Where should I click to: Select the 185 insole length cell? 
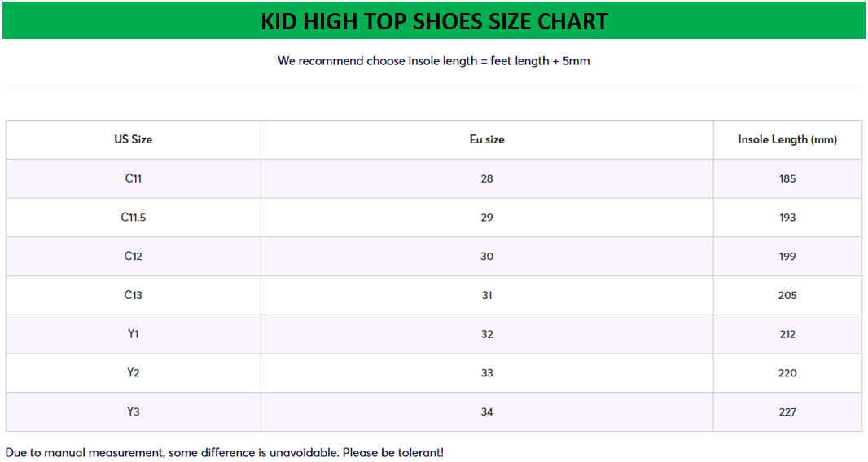(x=787, y=178)
